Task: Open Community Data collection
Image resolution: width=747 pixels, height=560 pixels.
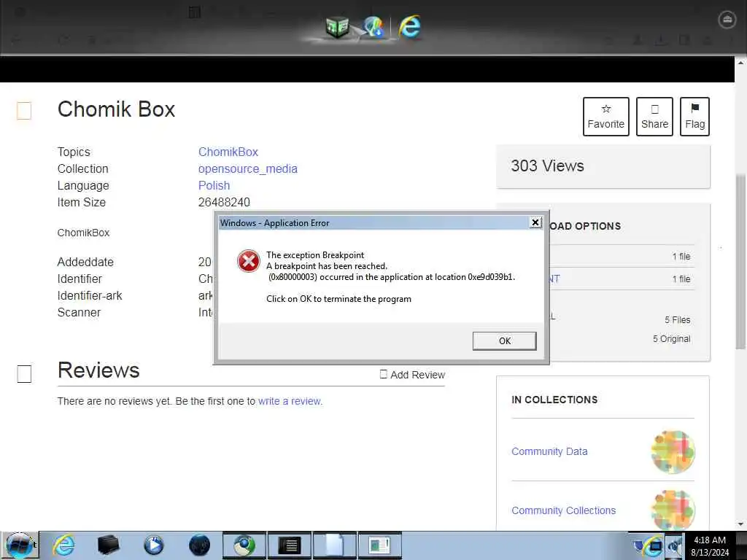Action: (x=549, y=451)
